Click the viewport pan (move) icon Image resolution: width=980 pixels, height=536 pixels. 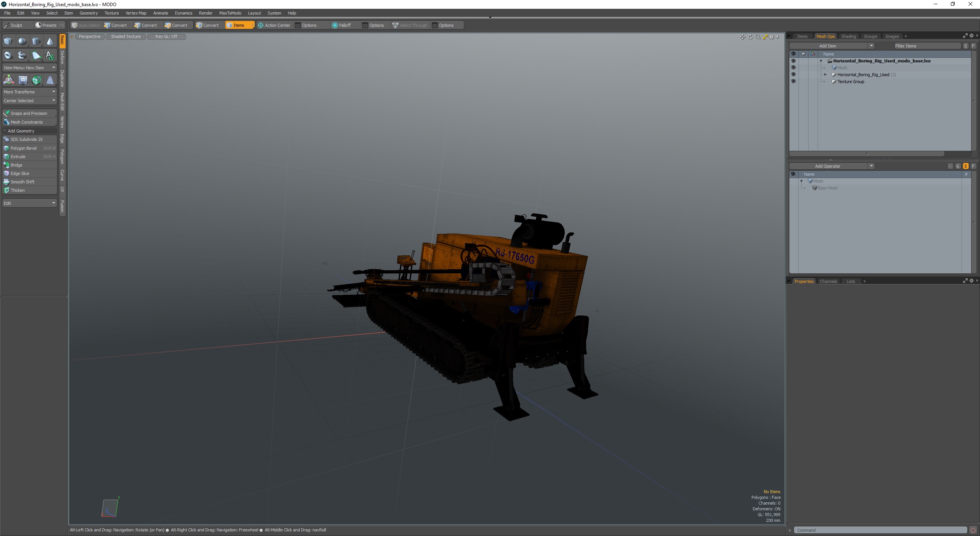pyautogui.click(x=743, y=37)
